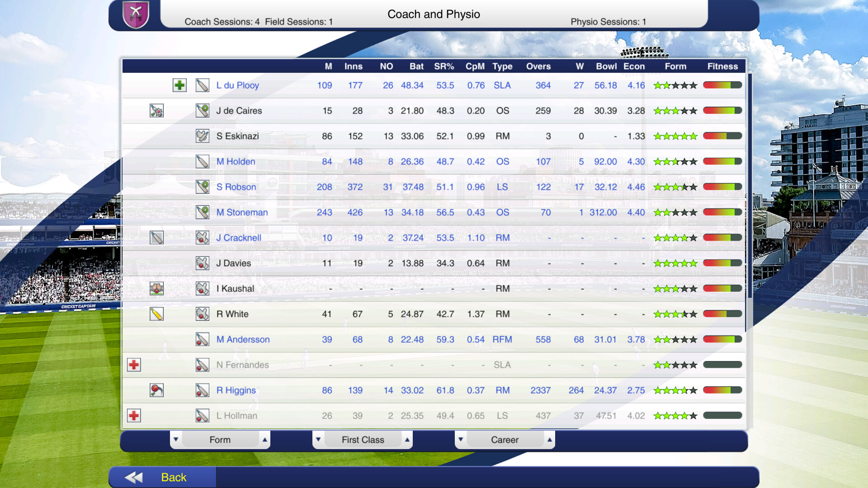Click the player role icon for S Eskinazi
868x488 pixels.
tap(202, 136)
